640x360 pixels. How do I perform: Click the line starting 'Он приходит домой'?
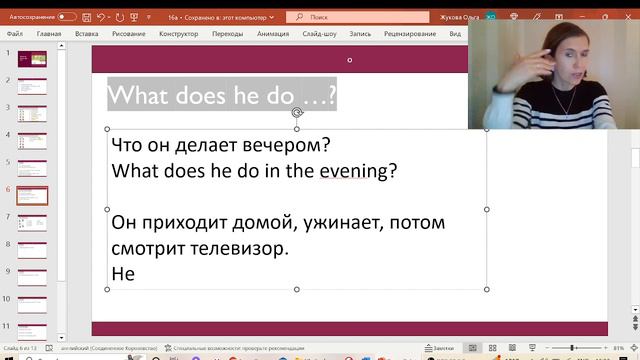(278, 223)
